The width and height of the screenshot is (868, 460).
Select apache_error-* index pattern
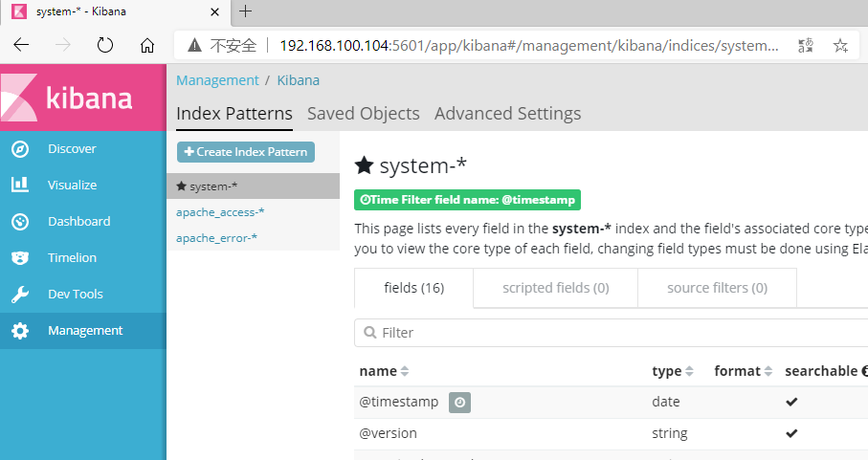(216, 238)
